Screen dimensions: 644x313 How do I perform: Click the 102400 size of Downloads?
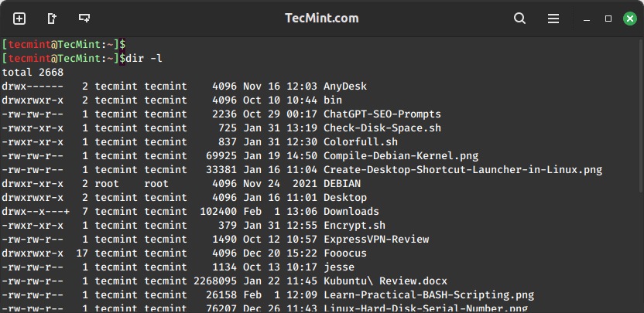[218, 212]
